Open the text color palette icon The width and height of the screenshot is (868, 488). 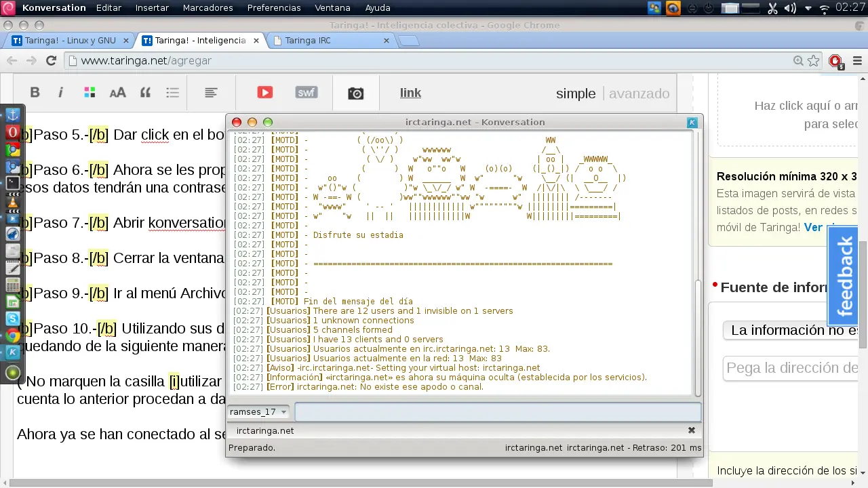point(89,93)
